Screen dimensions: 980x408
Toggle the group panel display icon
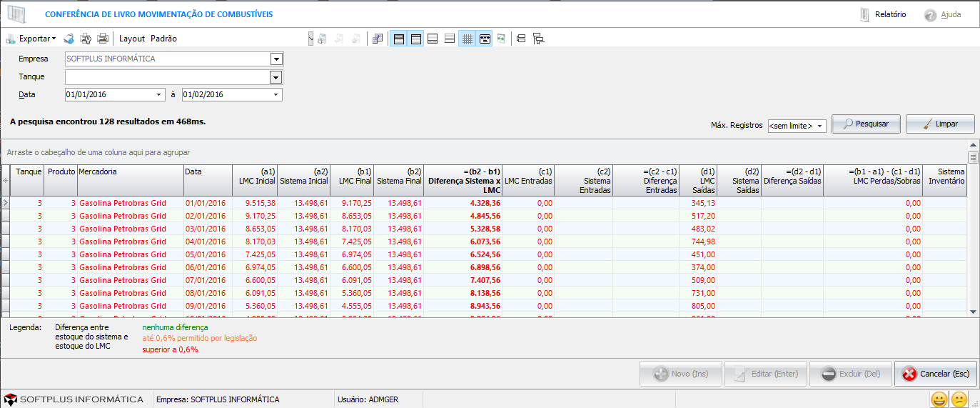click(x=399, y=39)
